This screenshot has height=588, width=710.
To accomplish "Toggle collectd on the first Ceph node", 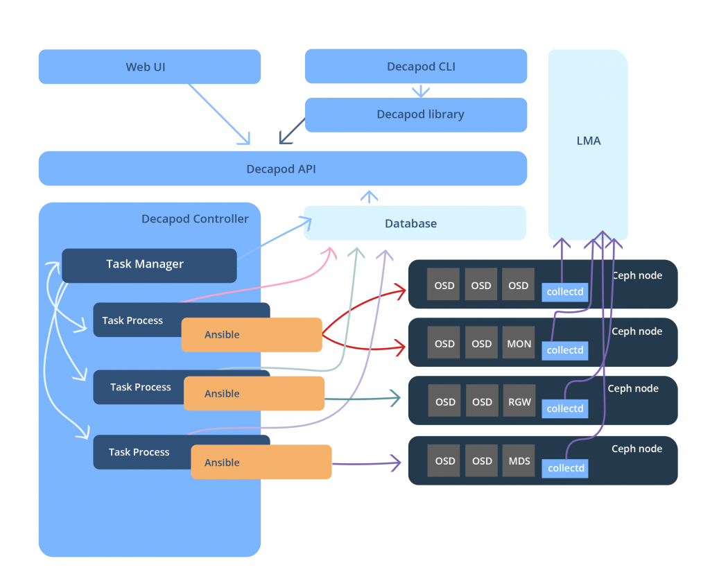I will point(564,292).
